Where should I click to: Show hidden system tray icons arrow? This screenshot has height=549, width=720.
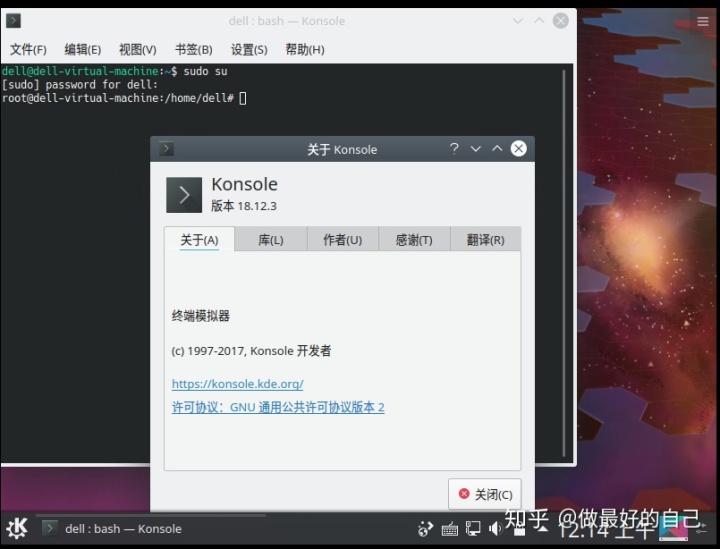pos(542,528)
